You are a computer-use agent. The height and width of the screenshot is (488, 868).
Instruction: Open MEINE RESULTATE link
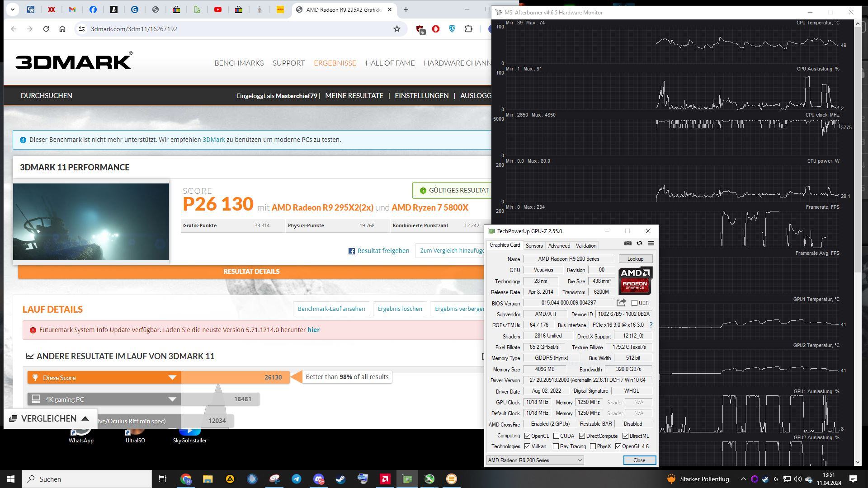tap(354, 96)
